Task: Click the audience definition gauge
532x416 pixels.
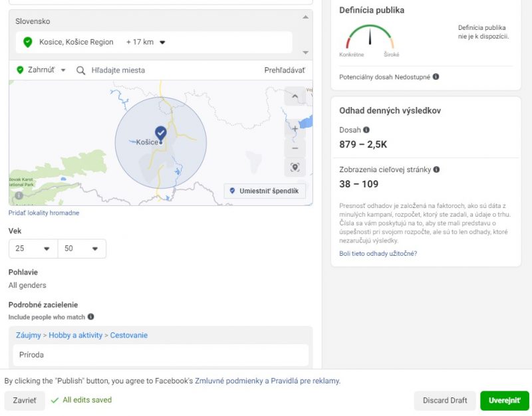Action: pos(370,37)
